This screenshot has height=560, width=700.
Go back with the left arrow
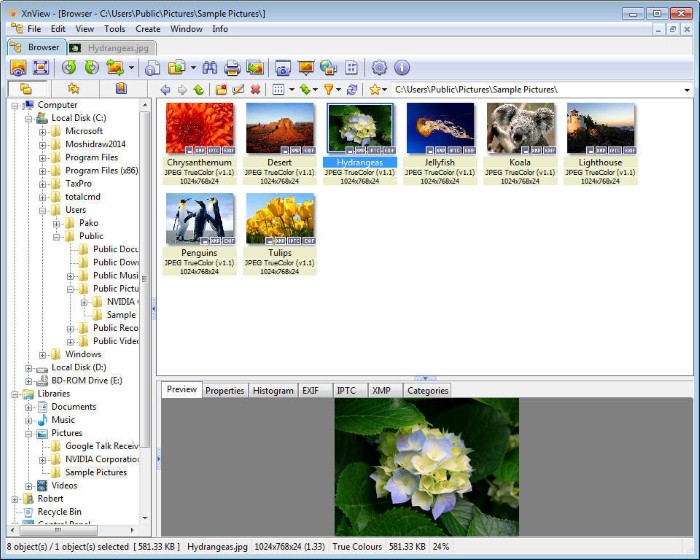[165, 90]
